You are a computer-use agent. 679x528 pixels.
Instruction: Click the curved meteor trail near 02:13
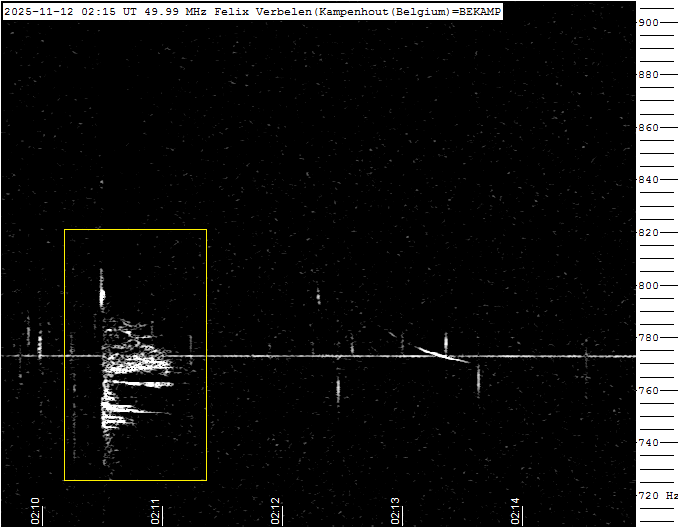(x=440, y=352)
